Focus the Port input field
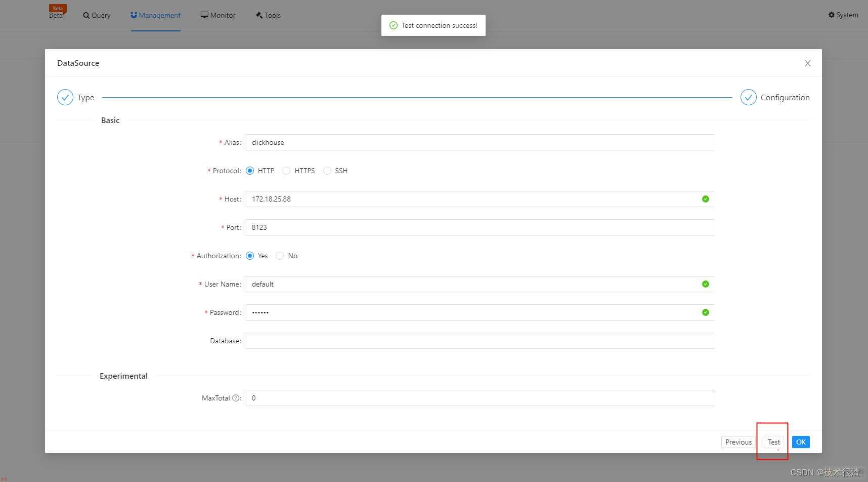 pos(480,227)
